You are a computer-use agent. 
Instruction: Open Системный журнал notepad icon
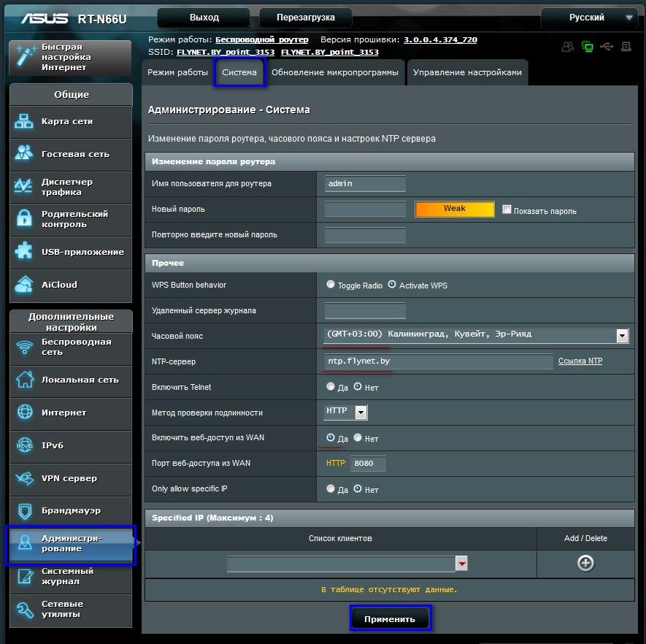tap(25, 576)
